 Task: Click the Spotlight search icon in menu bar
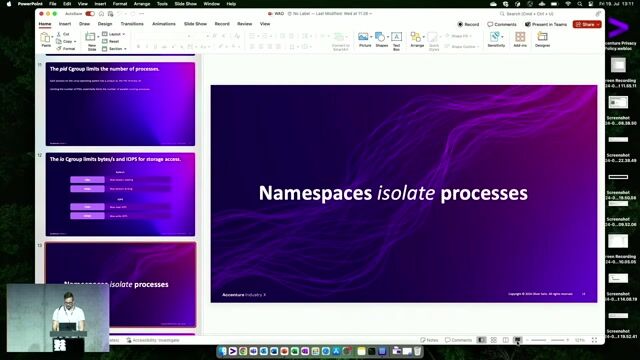coord(580,4)
